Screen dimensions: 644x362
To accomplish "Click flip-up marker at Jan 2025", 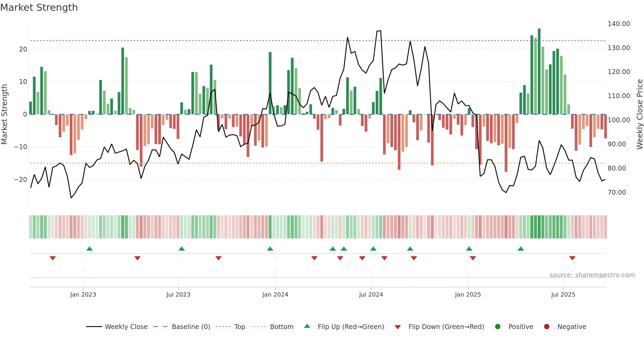I will pyautogui.click(x=469, y=249).
